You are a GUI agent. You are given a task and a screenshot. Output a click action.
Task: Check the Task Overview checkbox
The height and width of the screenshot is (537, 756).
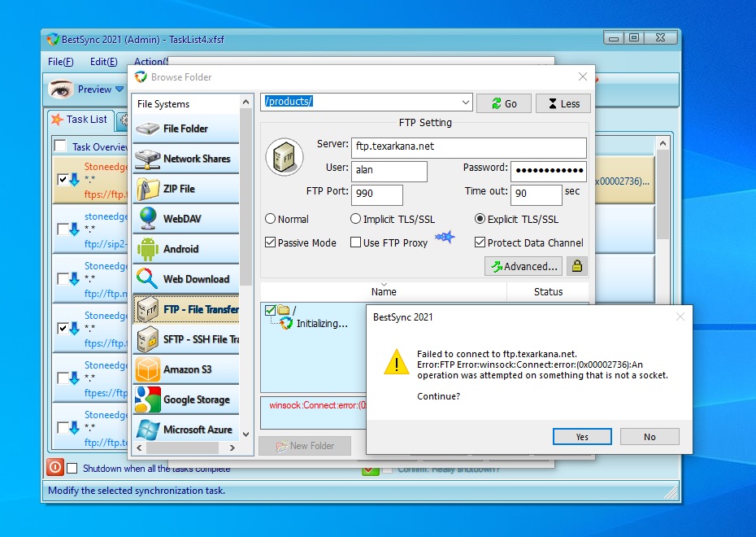[x=60, y=146]
